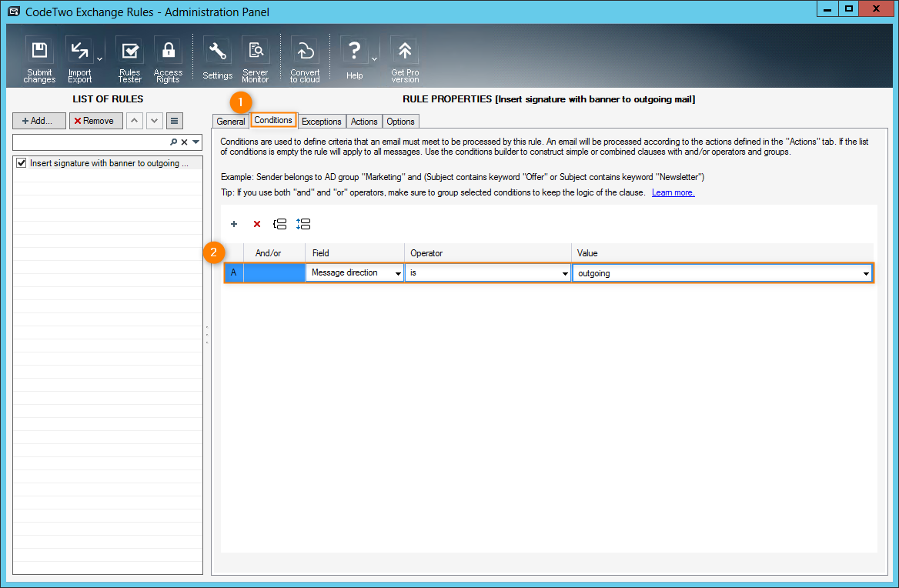Click the Value column header
The image size is (899, 588).
pyautogui.click(x=723, y=253)
